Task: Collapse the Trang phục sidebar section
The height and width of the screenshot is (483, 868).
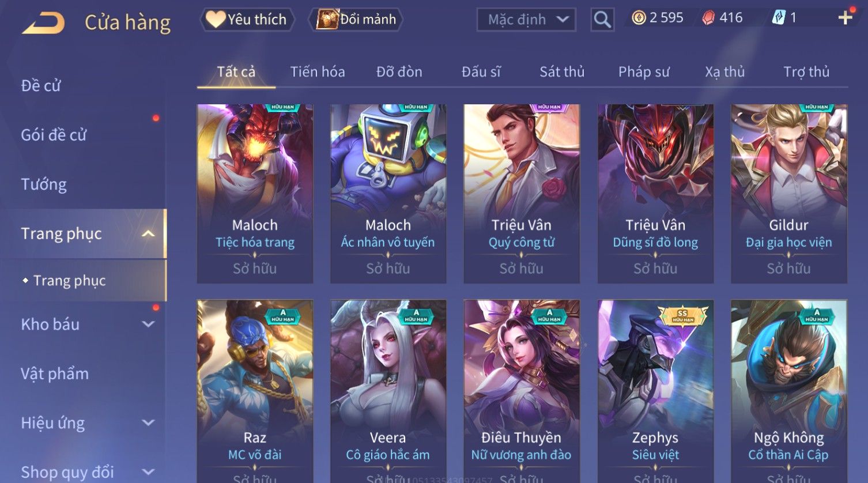Action: (x=148, y=233)
